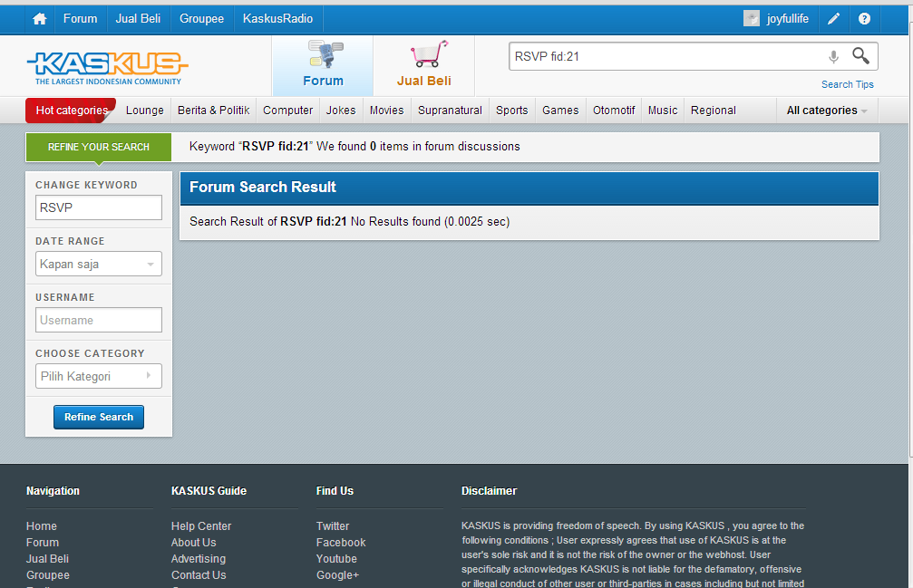Open the Regional category
913x588 pixels.
pos(714,111)
